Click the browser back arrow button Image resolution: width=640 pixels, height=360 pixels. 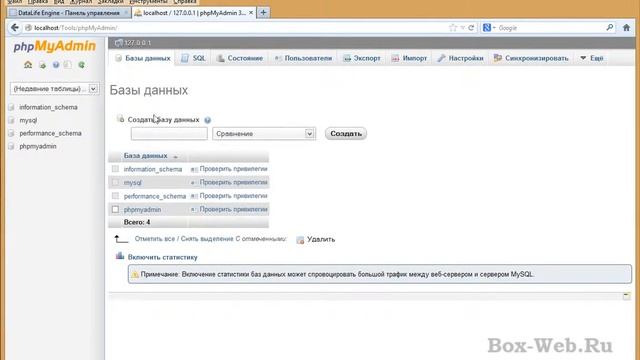(15, 27)
